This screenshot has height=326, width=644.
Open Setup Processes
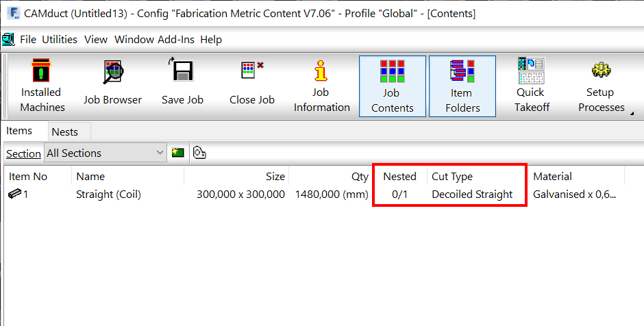(x=602, y=86)
